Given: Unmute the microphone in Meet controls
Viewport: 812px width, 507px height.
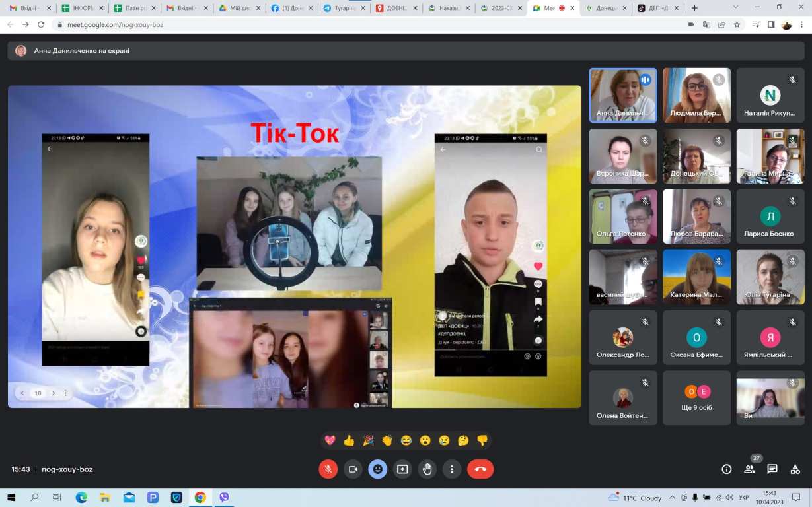Looking at the screenshot, I should coord(328,469).
